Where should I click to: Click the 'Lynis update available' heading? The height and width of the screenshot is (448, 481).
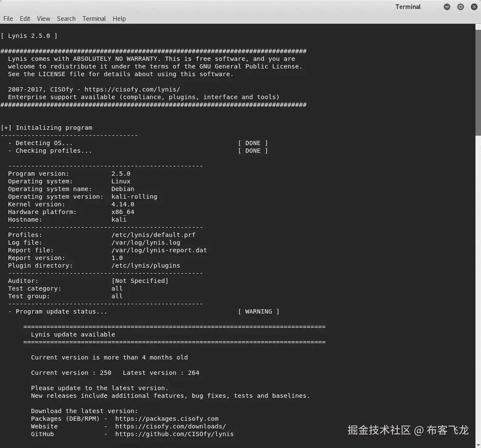[73, 334]
